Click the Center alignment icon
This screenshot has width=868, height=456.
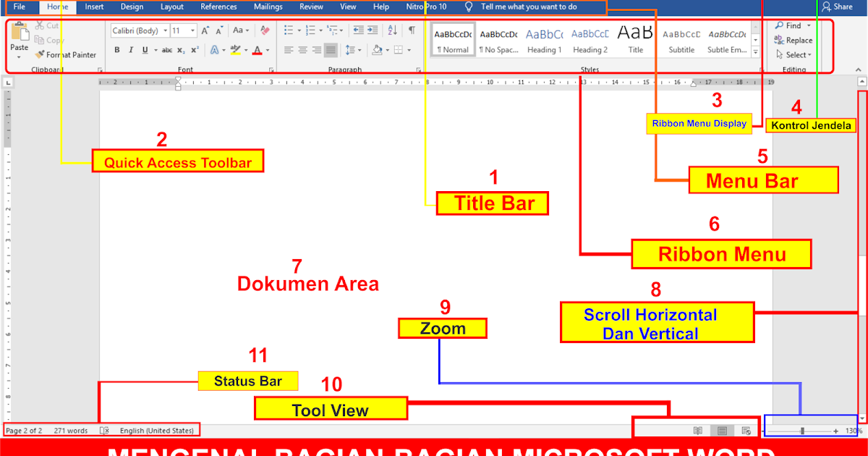pos(302,50)
